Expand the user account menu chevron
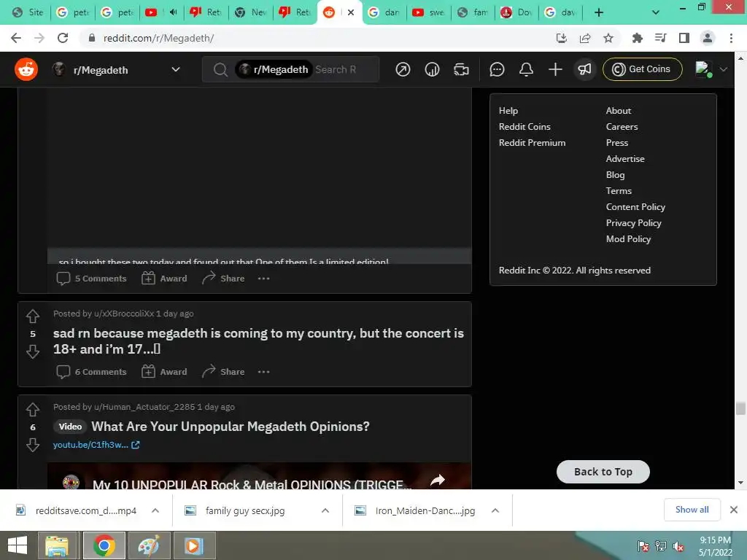747x560 pixels. click(724, 69)
